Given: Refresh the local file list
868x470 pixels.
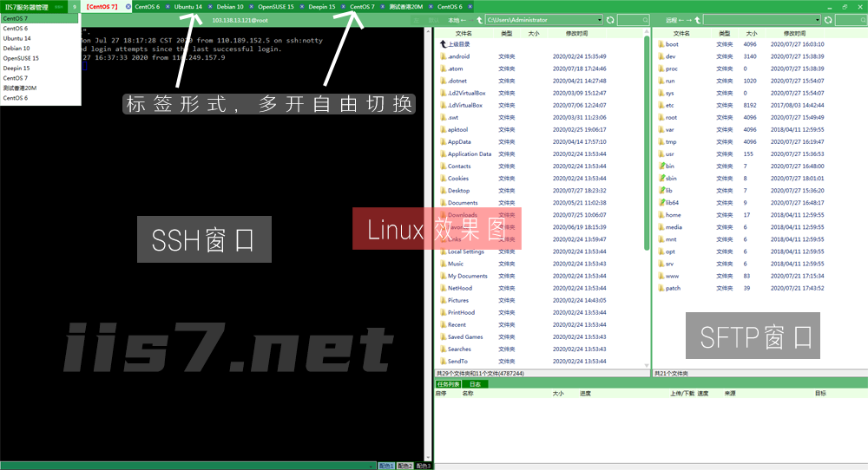Looking at the screenshot, I should tap(610, 20).
